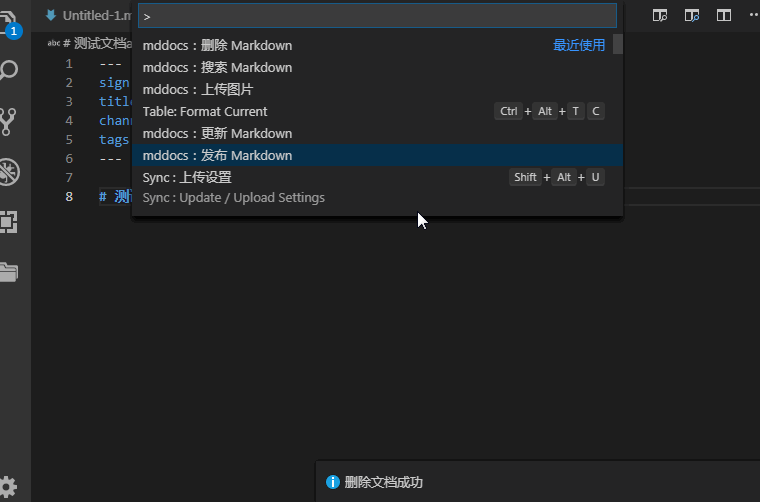Click the second preview icon in editor toolbar

[692, 16]
